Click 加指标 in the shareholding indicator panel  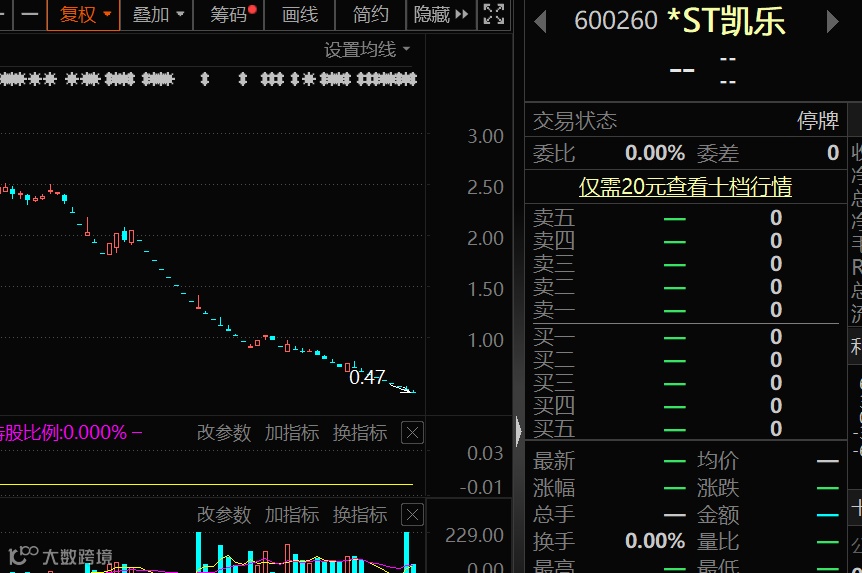coord(292,433)
